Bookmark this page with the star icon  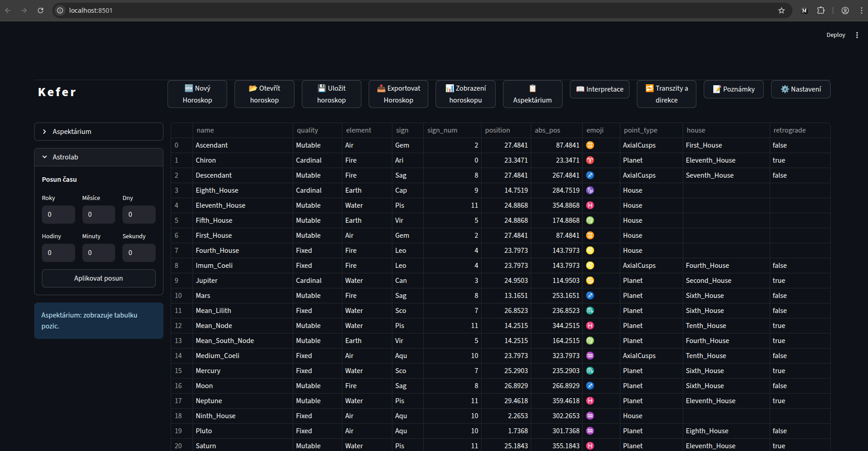click(782, 10)
